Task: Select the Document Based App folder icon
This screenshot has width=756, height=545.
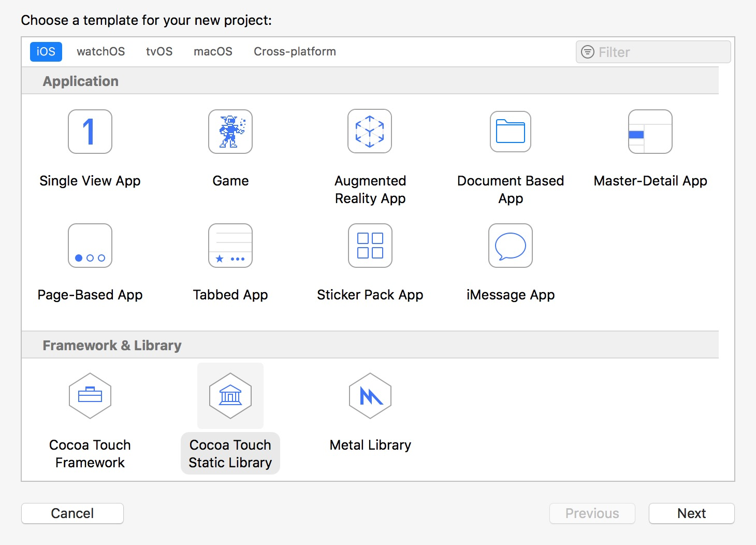Action: click(x=511, y=132)
